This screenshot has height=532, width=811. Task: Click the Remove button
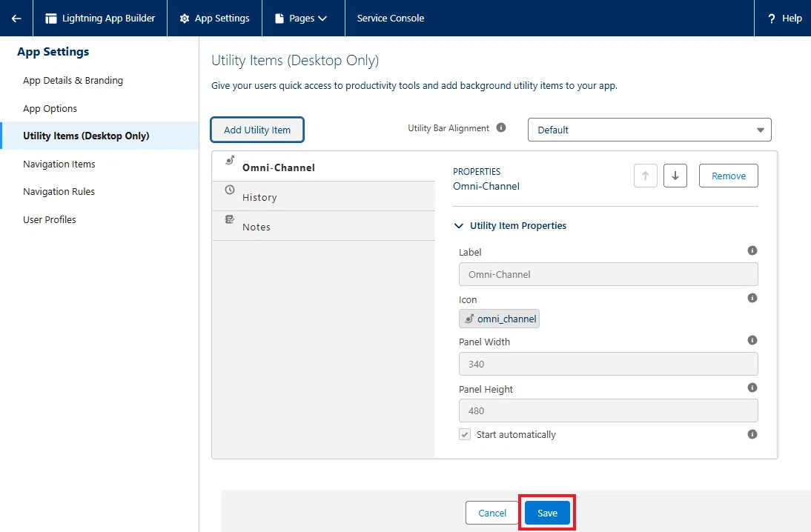tap(728, 176)
